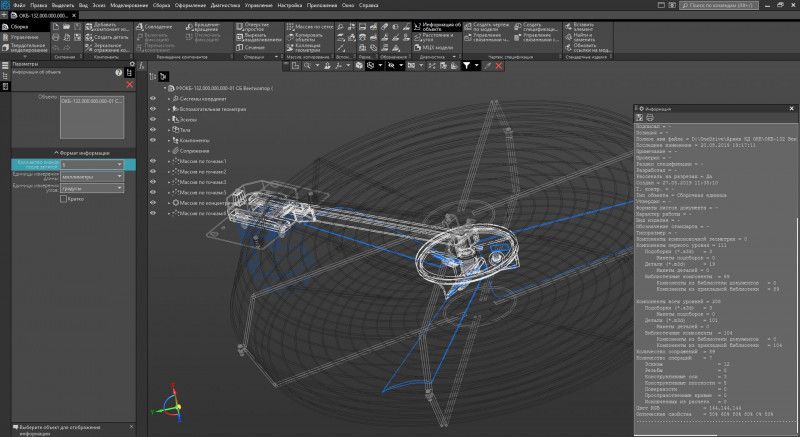This screenshot has height=437, width=800.
Task: Click new document icon in Системная panel
Action: (56, 27)
